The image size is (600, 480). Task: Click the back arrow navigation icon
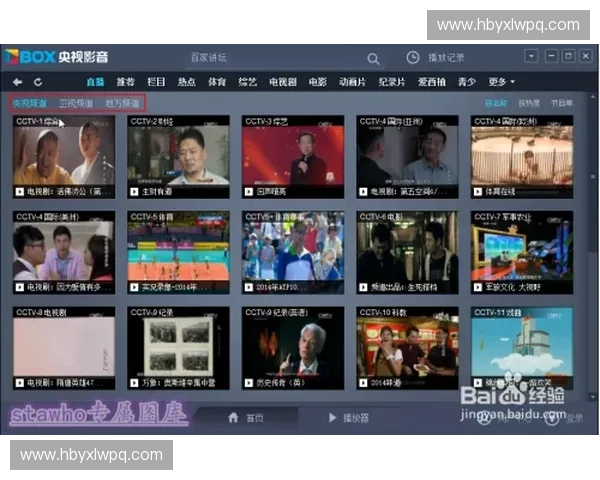coord(18,81)
